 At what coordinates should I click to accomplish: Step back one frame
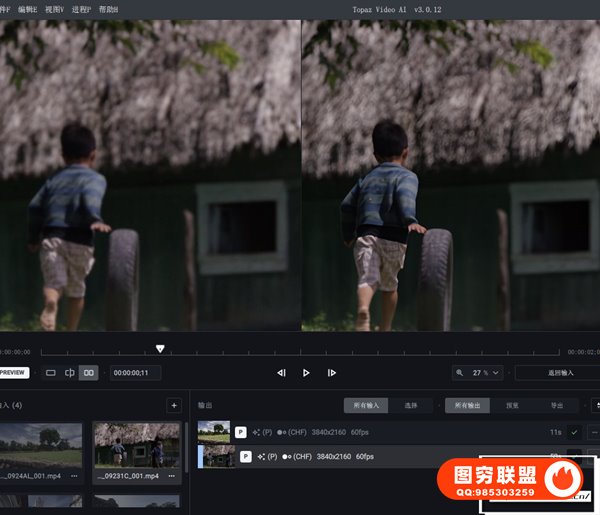281,373
